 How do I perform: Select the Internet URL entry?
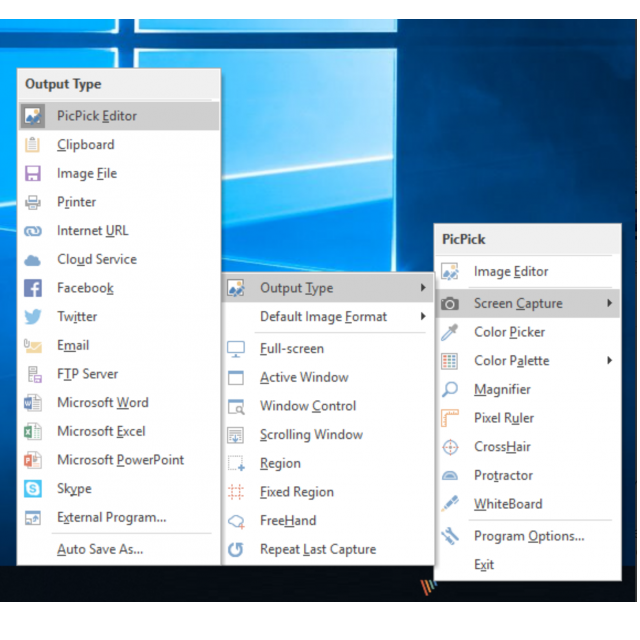(x=119, y=231)
